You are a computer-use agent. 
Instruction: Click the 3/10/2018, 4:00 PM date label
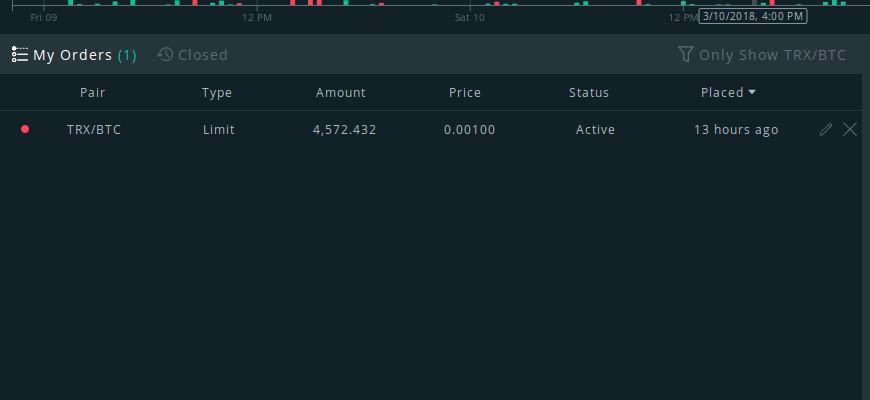[x=753, y=16]
